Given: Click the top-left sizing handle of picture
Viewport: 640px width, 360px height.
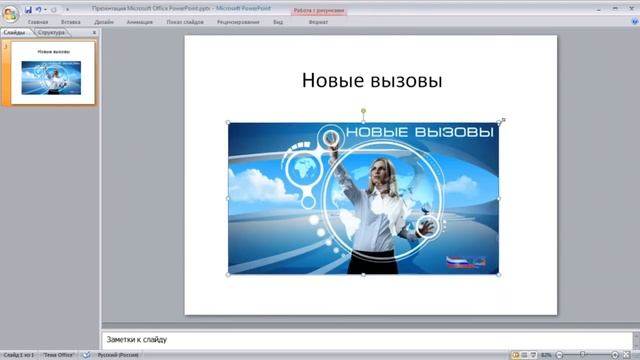Looking at the screenshot, I should (228, 122).
